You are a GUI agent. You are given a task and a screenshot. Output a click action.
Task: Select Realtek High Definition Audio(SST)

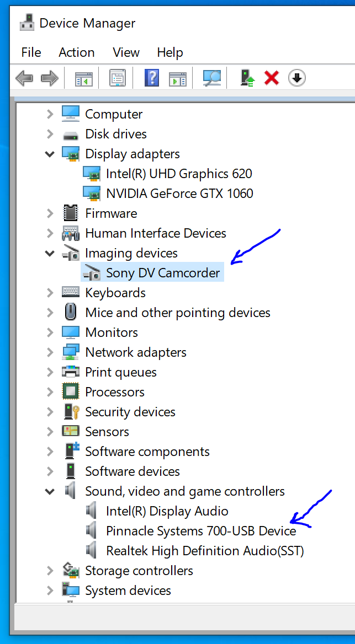[x=205, y=551]
